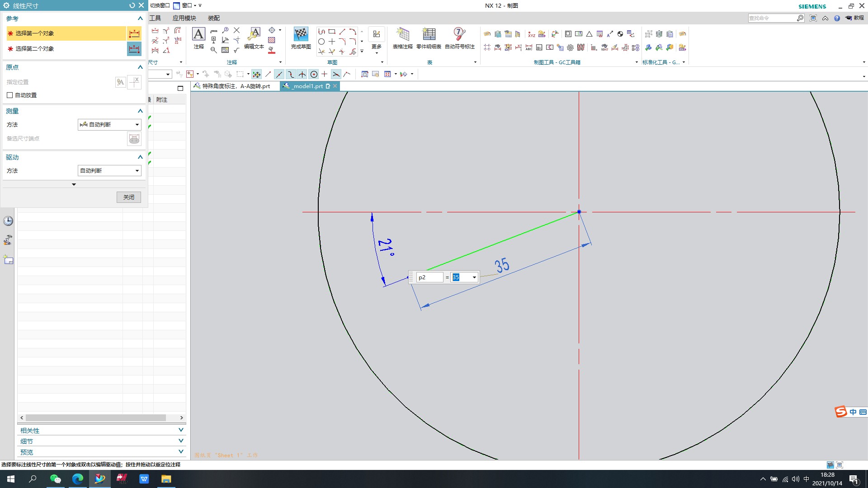Collapse the 原点 section

pos(140,67)
